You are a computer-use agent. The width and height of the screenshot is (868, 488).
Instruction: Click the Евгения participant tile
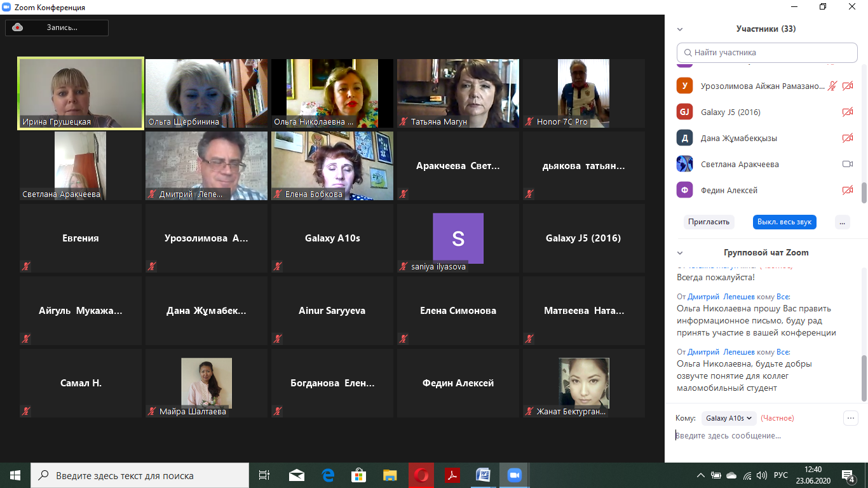point(81,238)
